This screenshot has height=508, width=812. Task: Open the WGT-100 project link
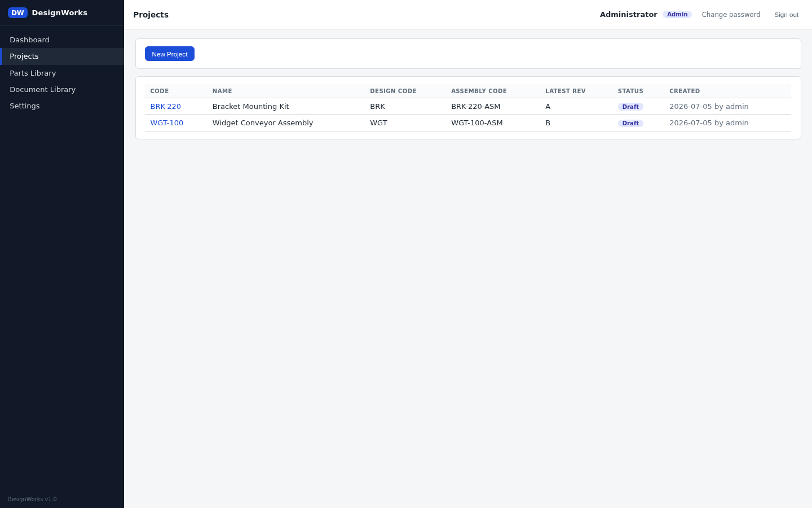tap(166, 122)
